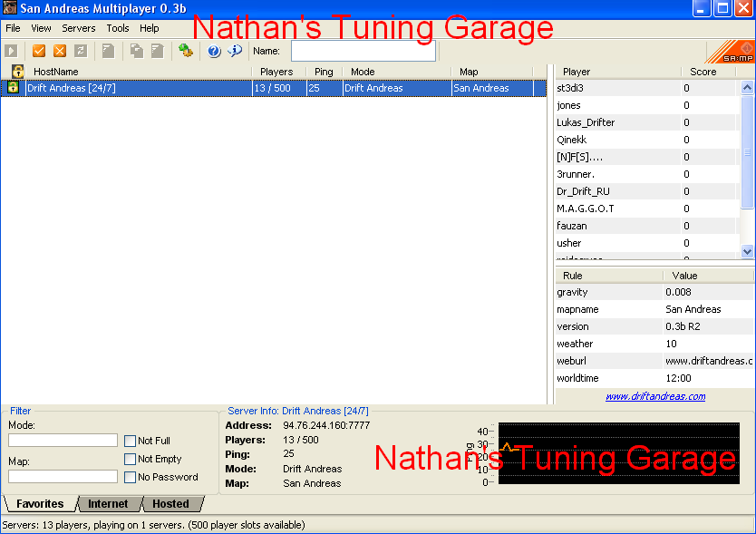Screen dimensions: 756x534
Task: Sort player list by Score header
Action: (x=708, y=72)
